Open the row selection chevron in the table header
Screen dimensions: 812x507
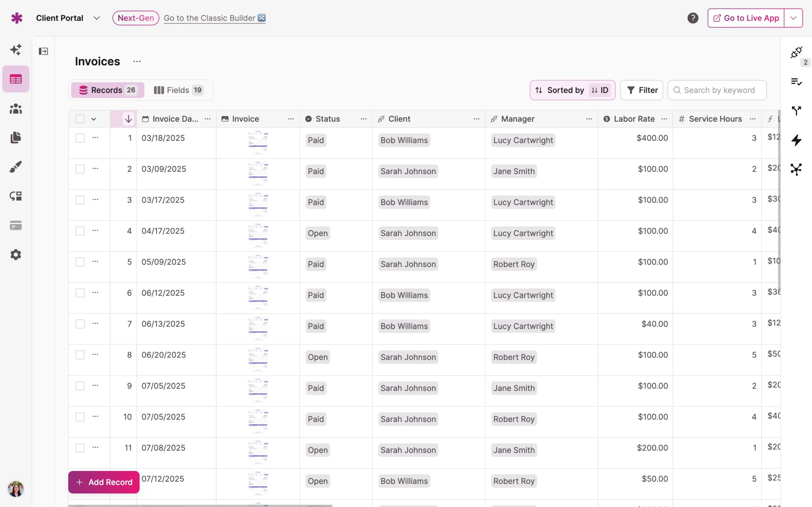94,119
